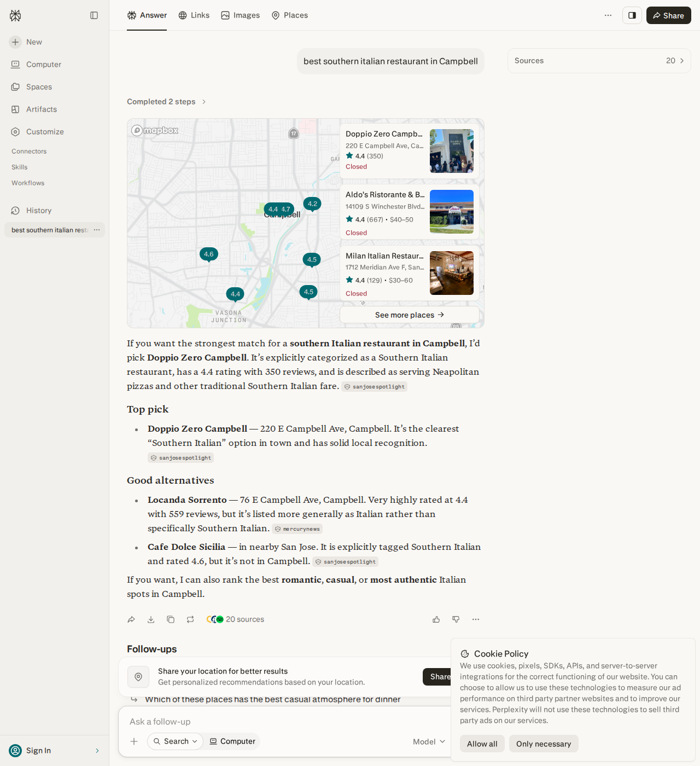This screenshot has width=700, height=766.
Task: Focus the Ask a follow-up field
Action: click(284, 722)
